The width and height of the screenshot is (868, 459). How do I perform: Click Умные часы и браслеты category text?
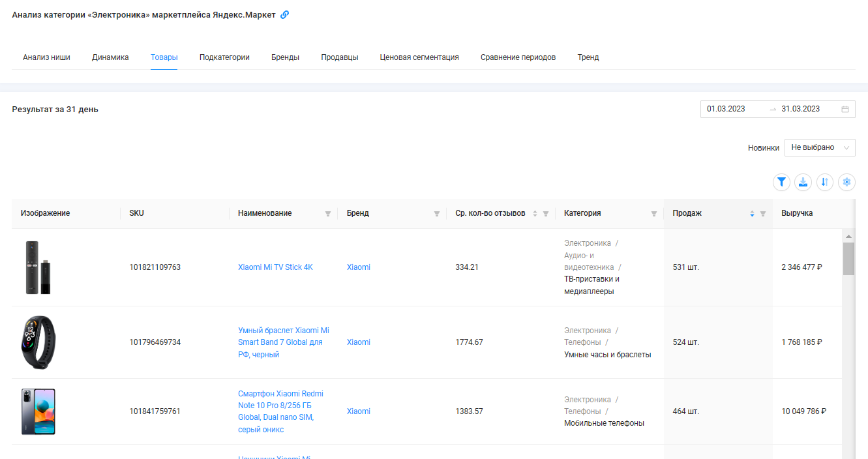click(608, 355)
